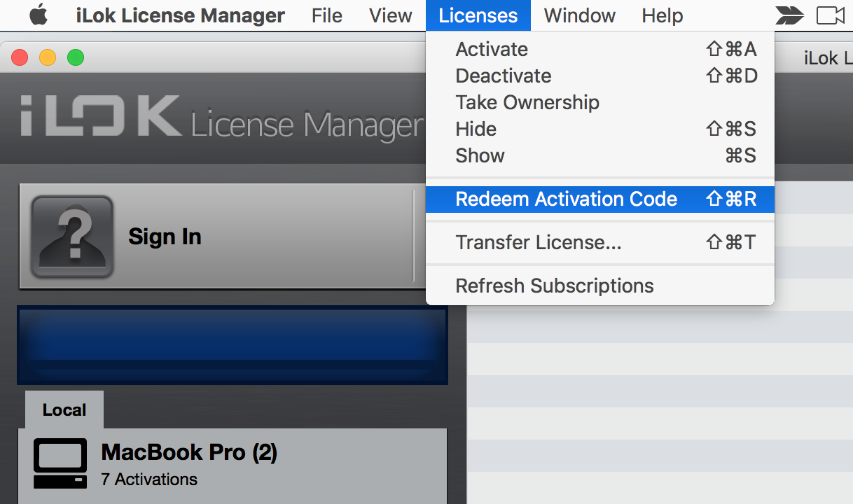Close the open Licenses menu
This screenshot has height=504, width=853.
coord(478,15)
